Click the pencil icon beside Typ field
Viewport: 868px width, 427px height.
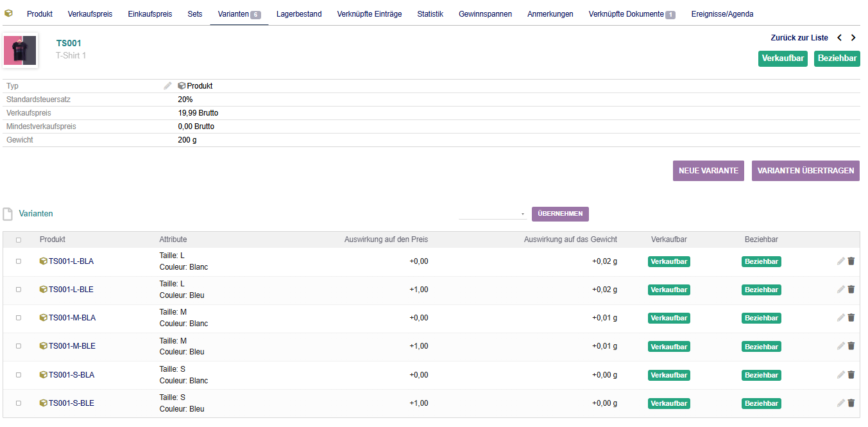[x=167, y=86]
